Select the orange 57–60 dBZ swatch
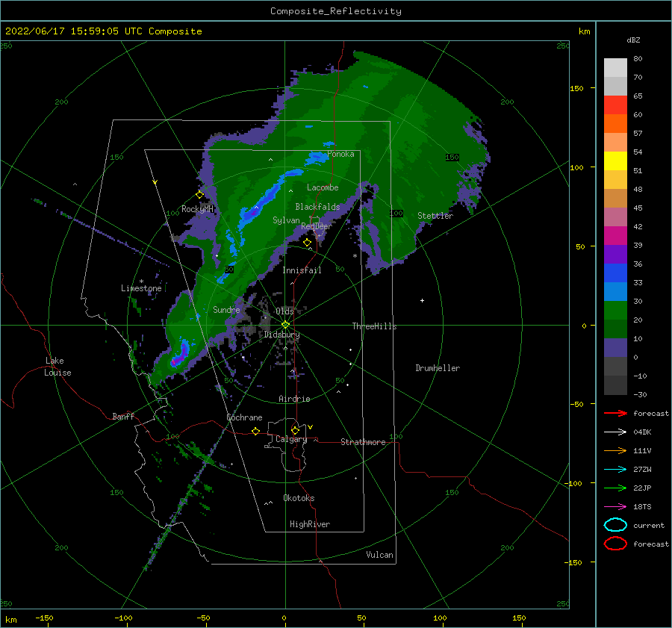Screen dimensions: 672x628 pyautogui.click(x=615, y=123)
